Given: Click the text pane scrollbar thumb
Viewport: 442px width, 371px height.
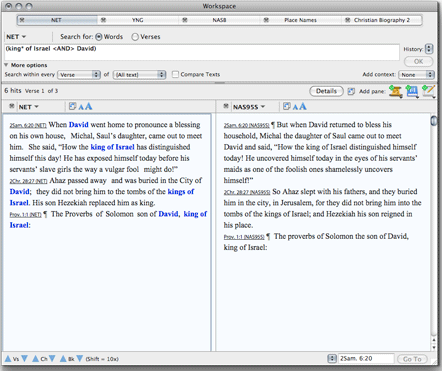Looking at the screenshot, I should click(x=434, y=121).
